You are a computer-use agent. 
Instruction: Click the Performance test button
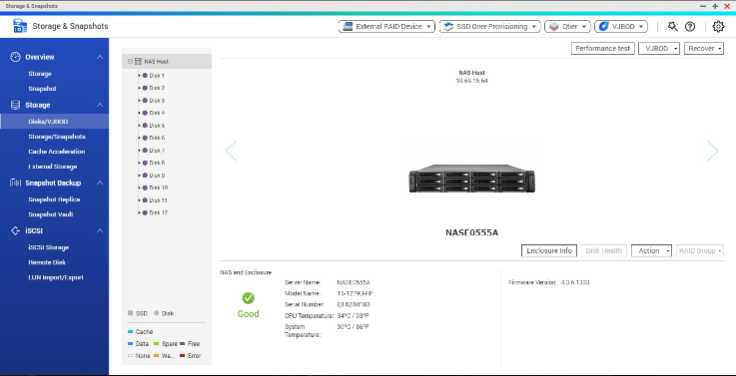[x=603, y=48]
